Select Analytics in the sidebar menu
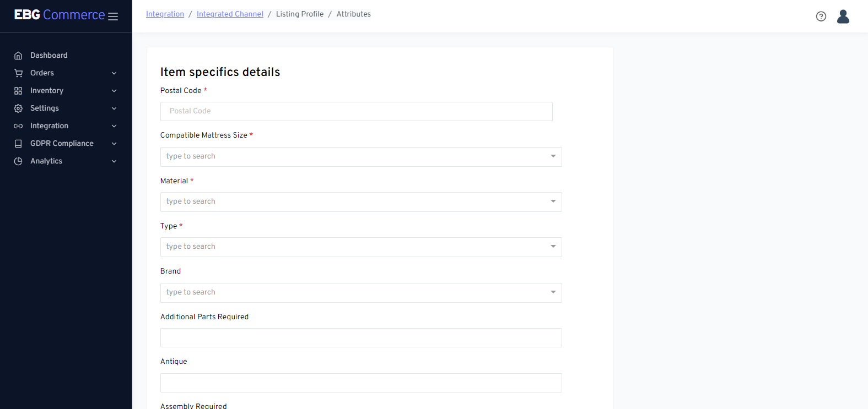Image resolution: width=868 pixels, height=409 pixels. [46, 161]
